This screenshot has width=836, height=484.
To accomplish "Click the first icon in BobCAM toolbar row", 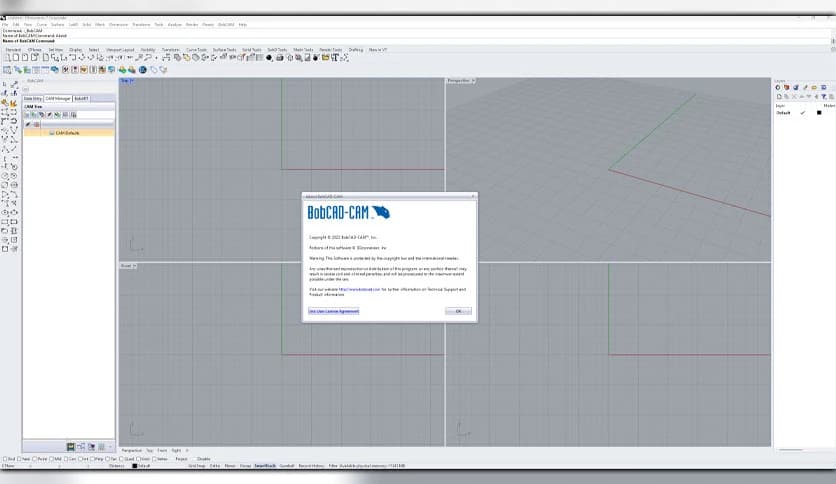I will [x=7, y=70].
